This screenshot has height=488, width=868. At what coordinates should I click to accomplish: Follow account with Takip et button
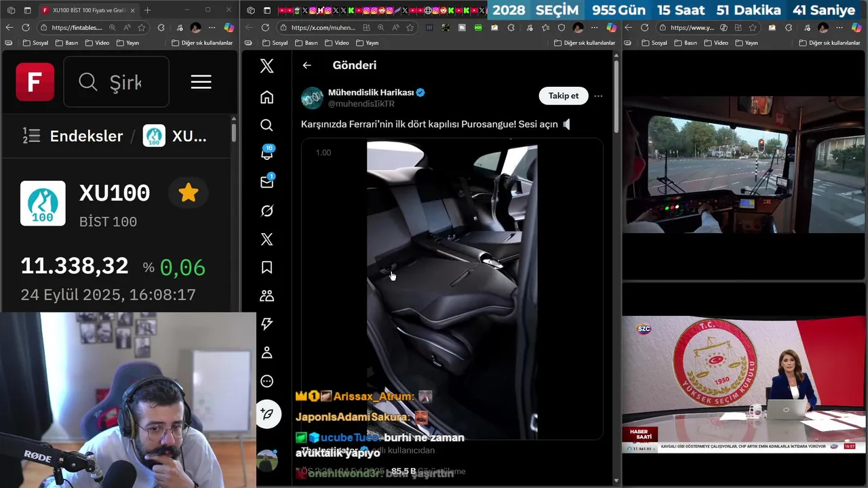coord(564,96)
